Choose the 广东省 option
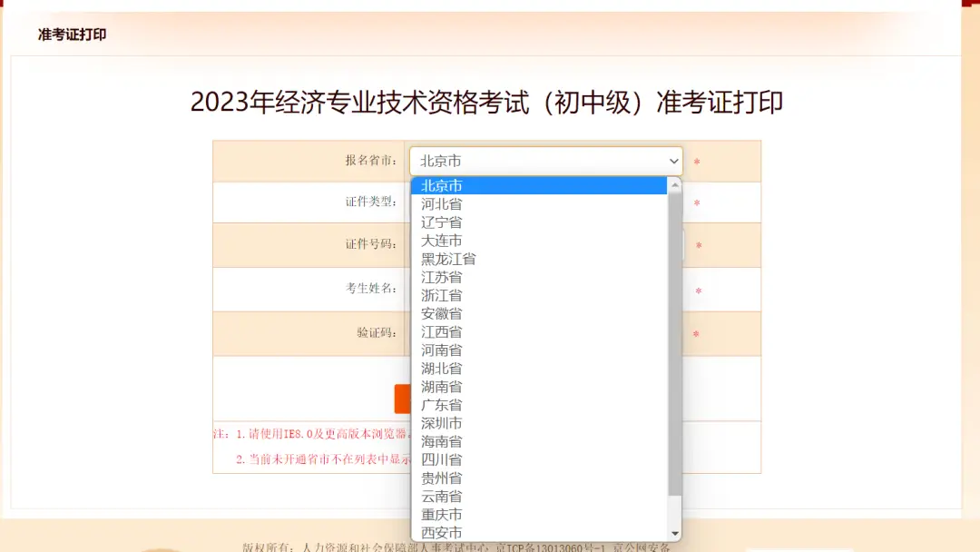Image resolution: width=980 pixels, height=552 pixels. tap(442, 405)
